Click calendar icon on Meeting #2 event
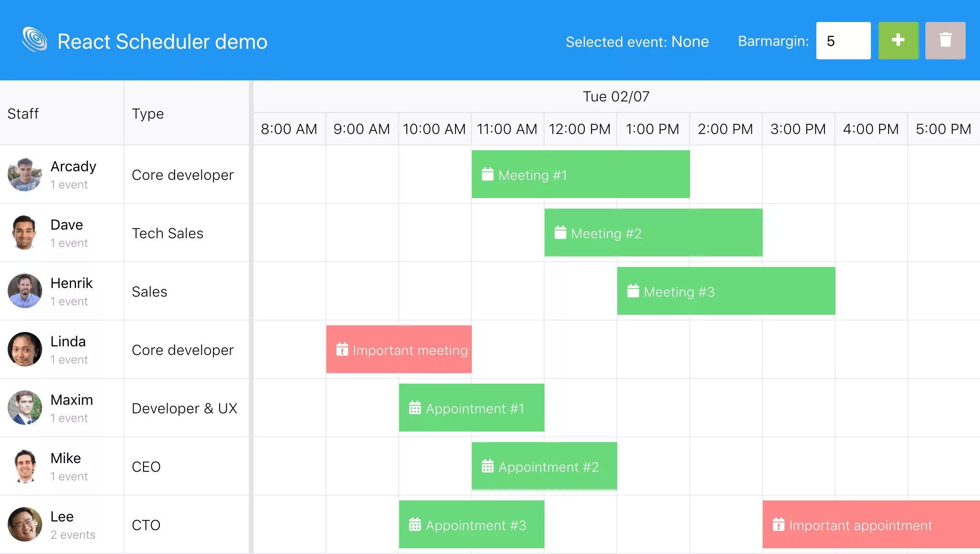The width and height of the screenshot is (980, 554). pos(560,233)
